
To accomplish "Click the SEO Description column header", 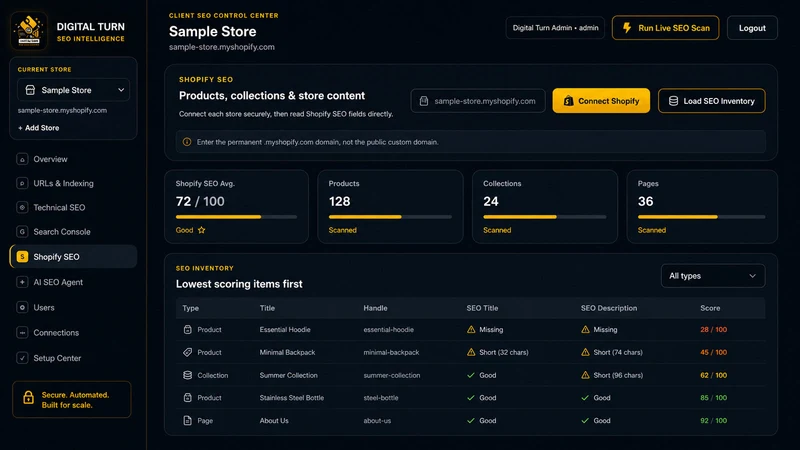I will [609, 308].
